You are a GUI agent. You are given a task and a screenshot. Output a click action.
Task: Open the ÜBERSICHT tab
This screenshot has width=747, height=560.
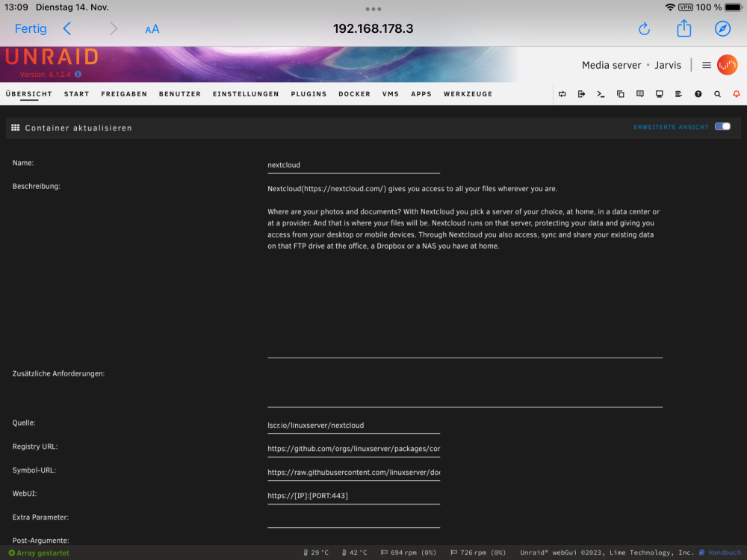tap(28, 94)
